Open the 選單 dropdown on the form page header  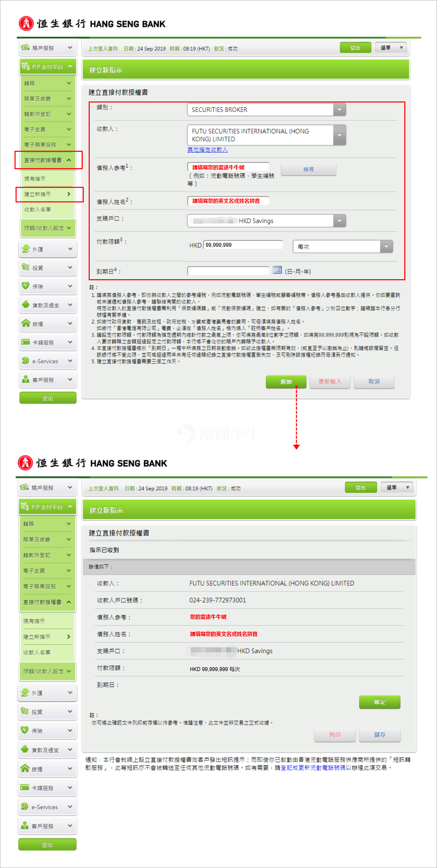tap(391, 47)
